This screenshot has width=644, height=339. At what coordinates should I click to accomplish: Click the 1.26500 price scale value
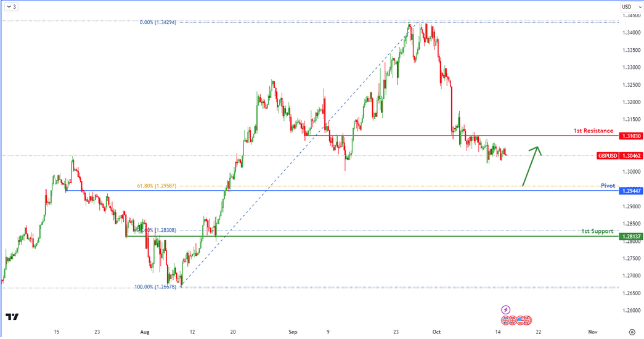point(631,293)
